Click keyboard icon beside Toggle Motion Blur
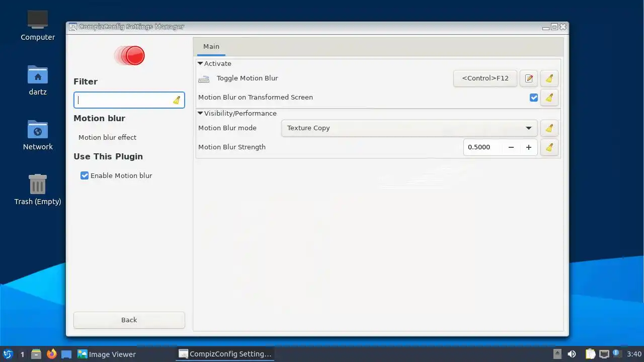This screenshot has width=644, height=362. 204,78
